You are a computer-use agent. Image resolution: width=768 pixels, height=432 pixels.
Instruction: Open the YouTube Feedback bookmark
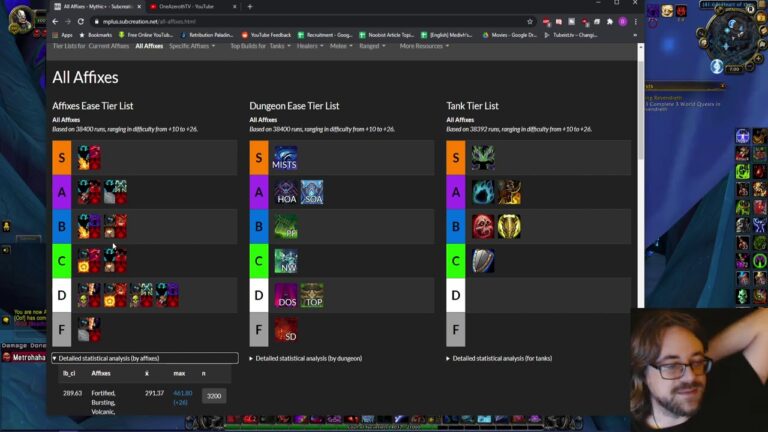(266, 35)
